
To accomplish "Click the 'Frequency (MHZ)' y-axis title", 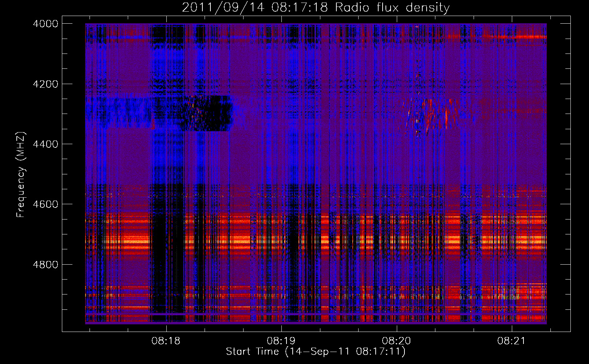I will tap(21, 175).
